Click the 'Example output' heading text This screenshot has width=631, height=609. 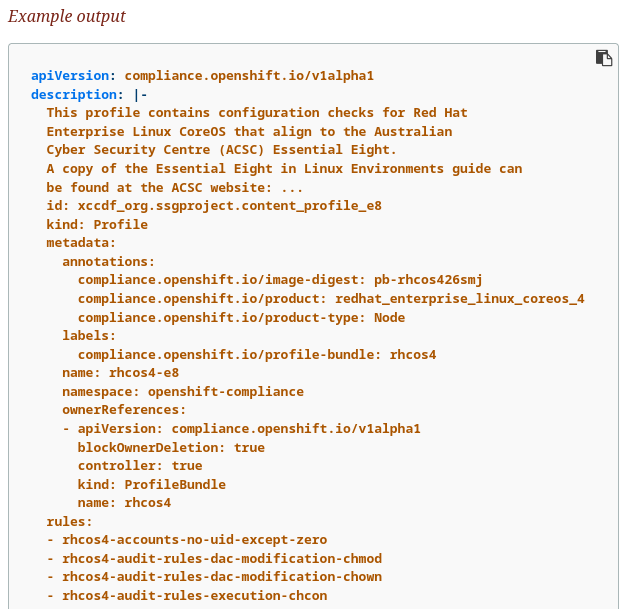point(67,17)
